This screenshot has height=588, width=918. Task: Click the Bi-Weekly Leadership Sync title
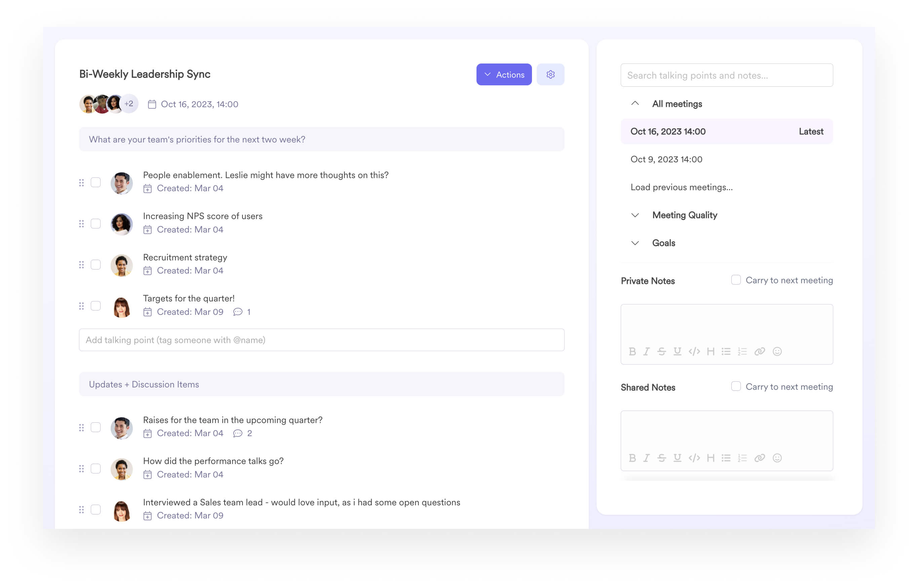pos(145,74)
